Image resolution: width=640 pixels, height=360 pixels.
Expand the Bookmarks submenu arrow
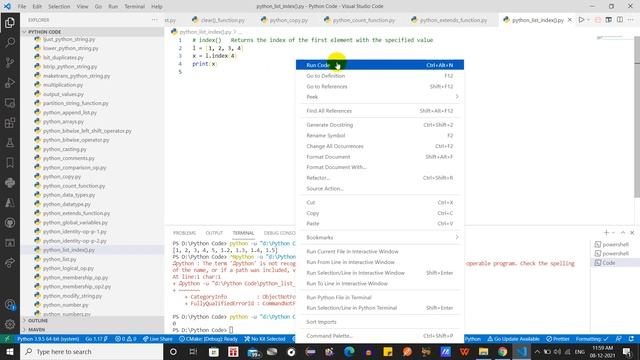coord(457,237)
